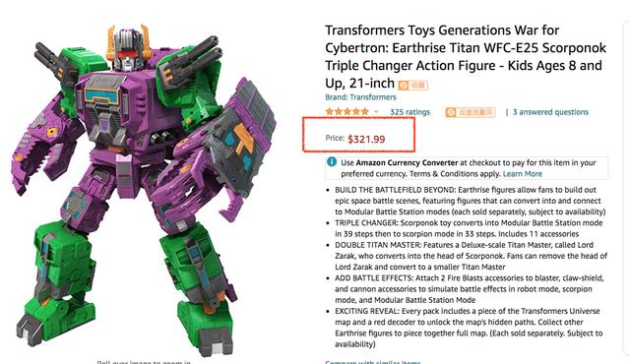The width and height of the screenshot is (630, 364).
Task: Click the Roll over image to zoom caption
Action: pyautogui.click(x=144, y=362)
